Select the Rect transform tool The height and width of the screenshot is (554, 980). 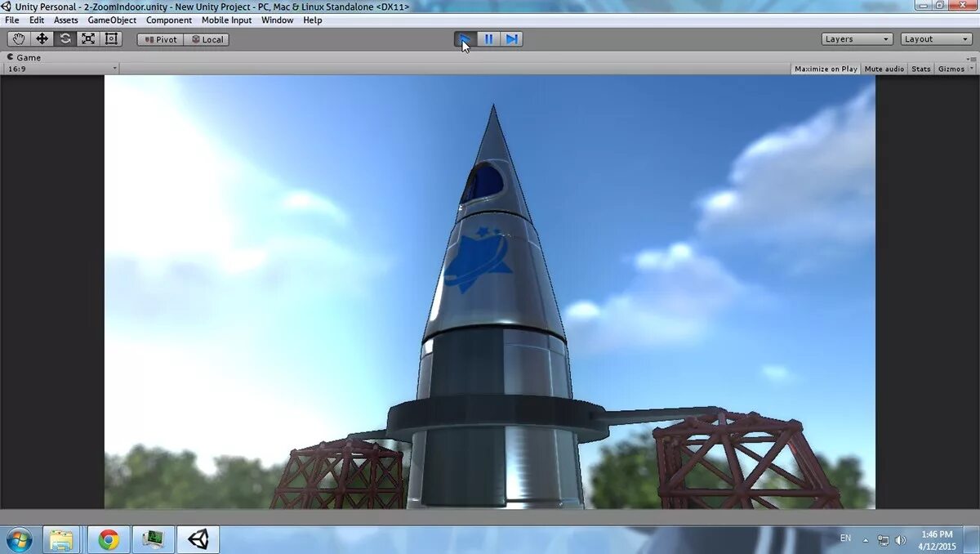[x=110, y=38]
